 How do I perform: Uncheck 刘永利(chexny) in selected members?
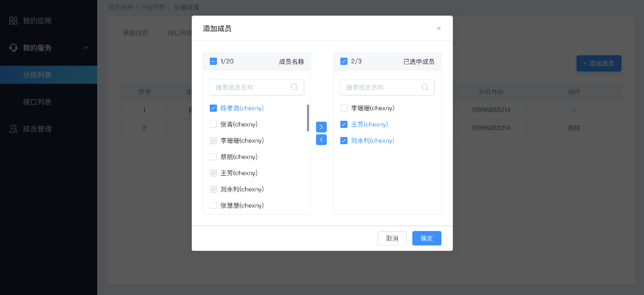344,141
